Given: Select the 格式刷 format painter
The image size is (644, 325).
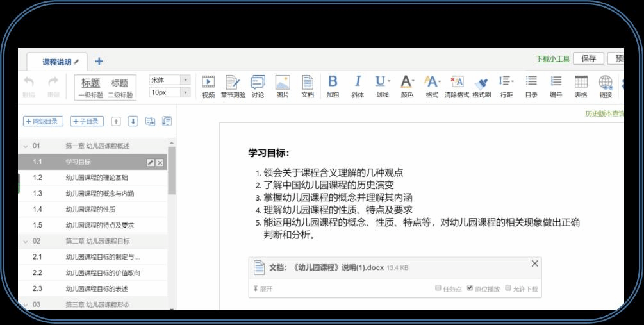Looking at the screenshot, I should 481,85.
